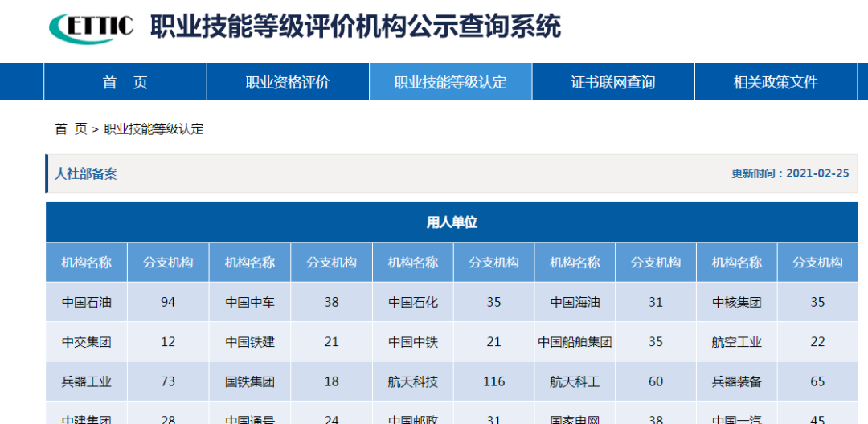Click branch count 94 for 中国石油

pos(168,303)
